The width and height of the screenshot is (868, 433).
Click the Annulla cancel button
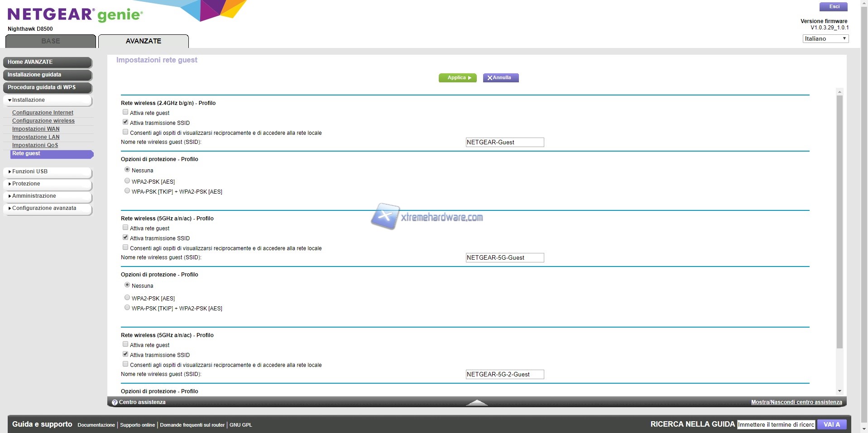[x=500, y=78]
